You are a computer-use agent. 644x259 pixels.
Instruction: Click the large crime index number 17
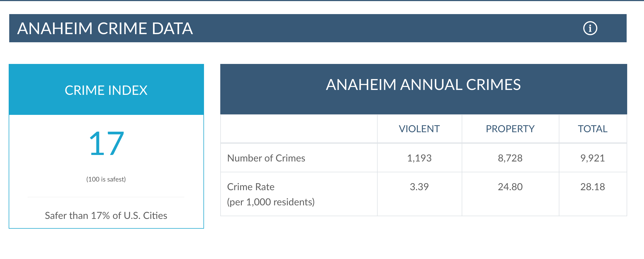point(106,143)
